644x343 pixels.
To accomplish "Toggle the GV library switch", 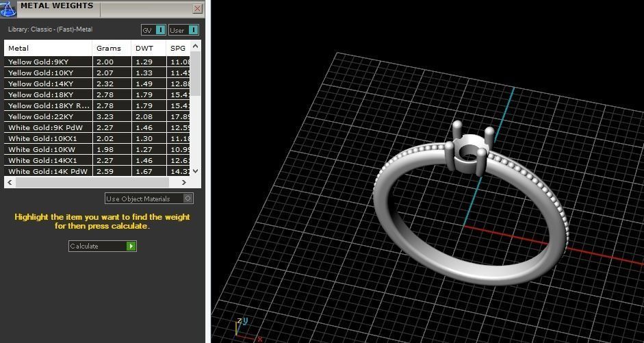I will pyautogui.click(x=153, y=30).
